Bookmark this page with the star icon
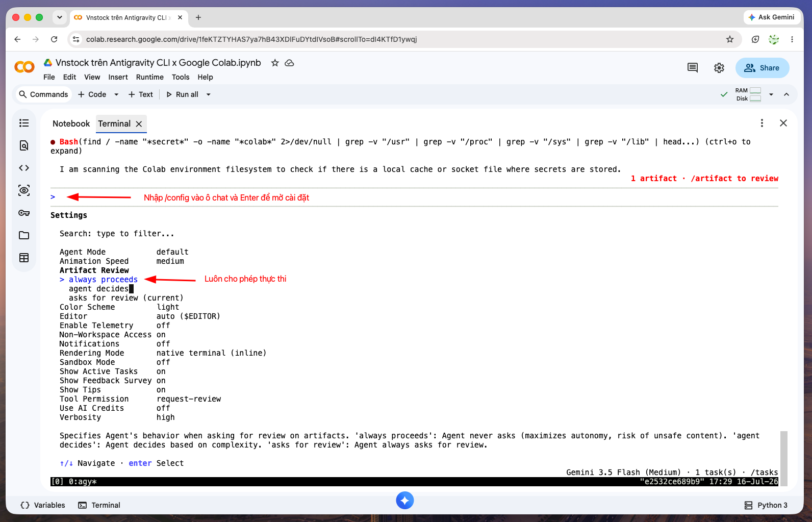The height and width of the screenshot is (522, 812). click(730, 39)
